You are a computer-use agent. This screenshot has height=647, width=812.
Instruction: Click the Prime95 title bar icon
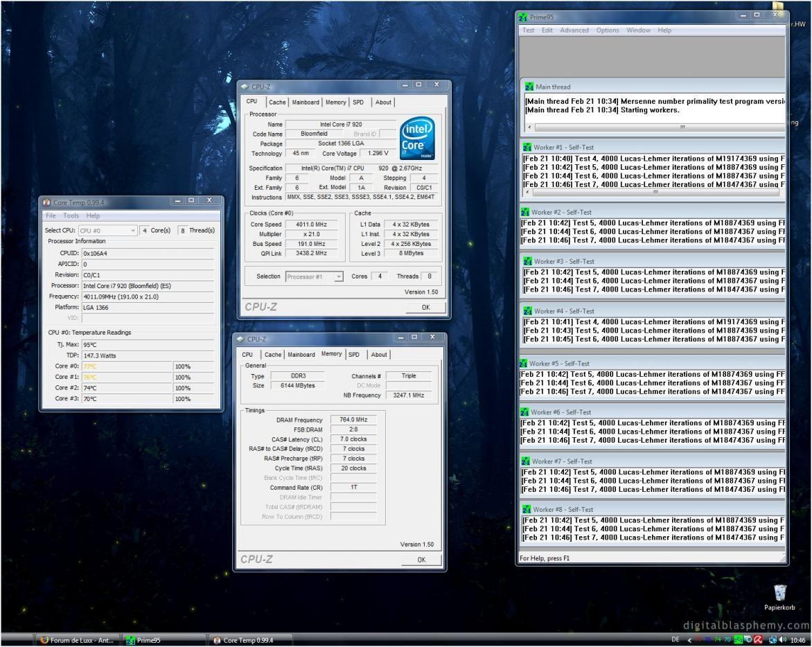click(x=523, y=17)
